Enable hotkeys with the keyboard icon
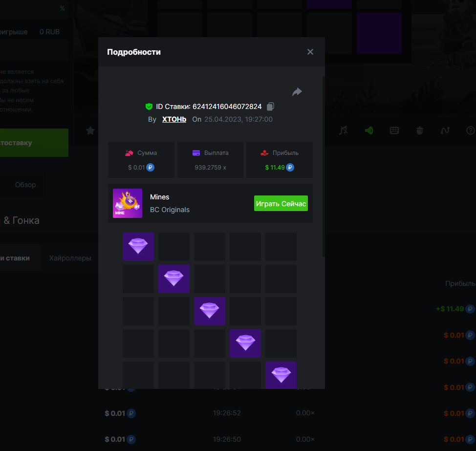This screenshot has width=476, height=451. (394, 130)
